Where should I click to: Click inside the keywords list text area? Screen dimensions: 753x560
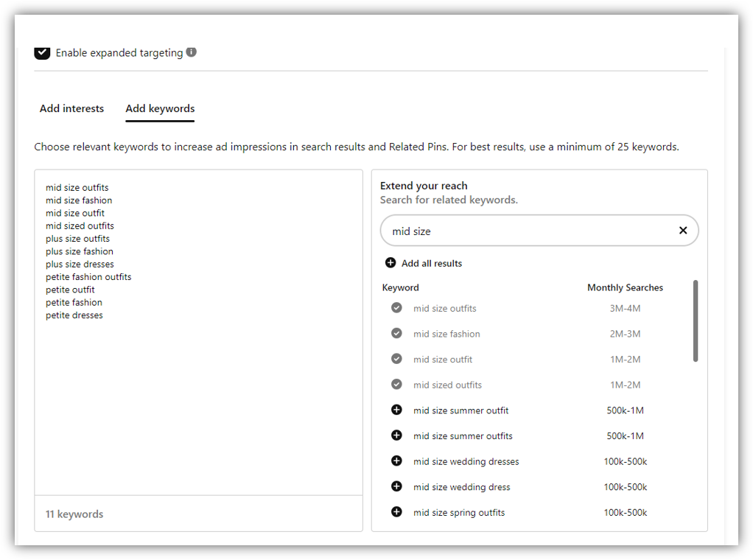tap(198, 405)
